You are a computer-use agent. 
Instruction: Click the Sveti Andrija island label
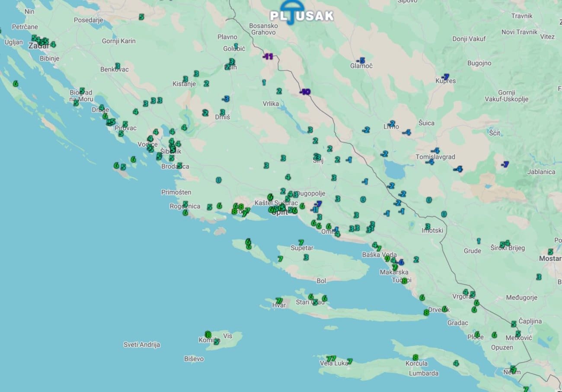pos(142,344)
